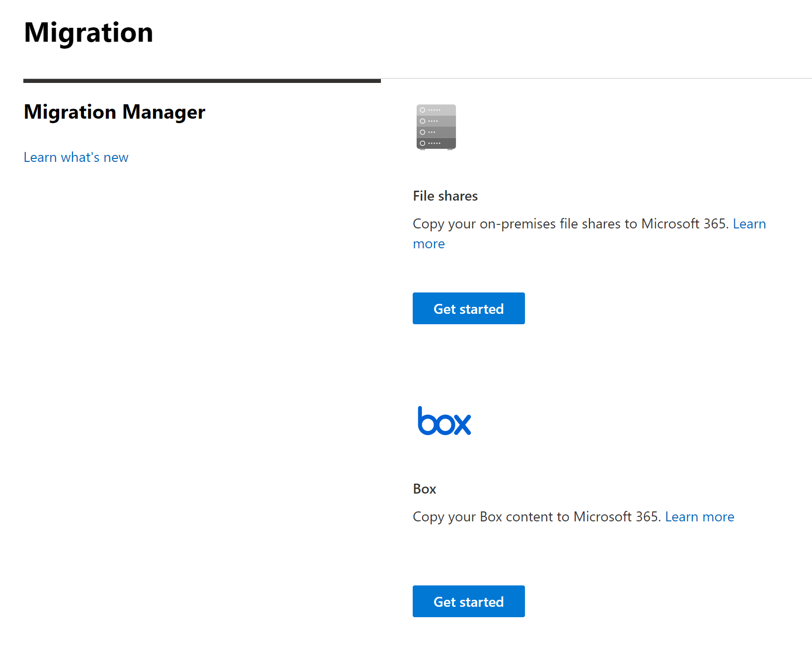Click the 'File shares' section title
Image resolution: width=812 pixels, height=645 pixels.
point(445,196)
